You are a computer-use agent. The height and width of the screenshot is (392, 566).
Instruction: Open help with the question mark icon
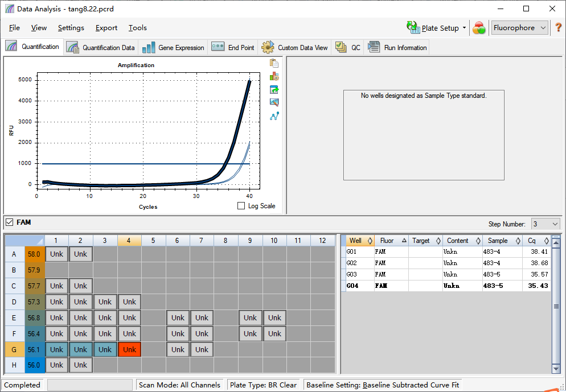(558, 27)
